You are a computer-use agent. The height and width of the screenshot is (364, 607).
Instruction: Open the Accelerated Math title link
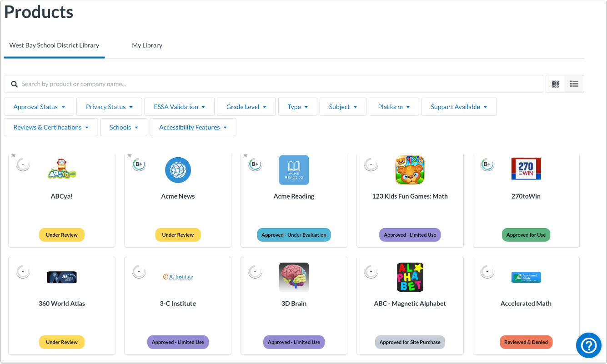[526, 304]
